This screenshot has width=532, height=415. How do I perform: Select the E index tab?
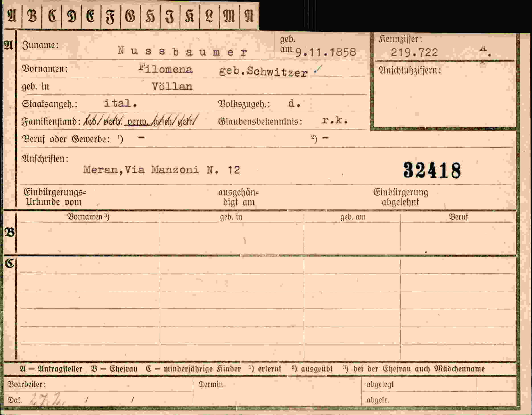point(91,16)
